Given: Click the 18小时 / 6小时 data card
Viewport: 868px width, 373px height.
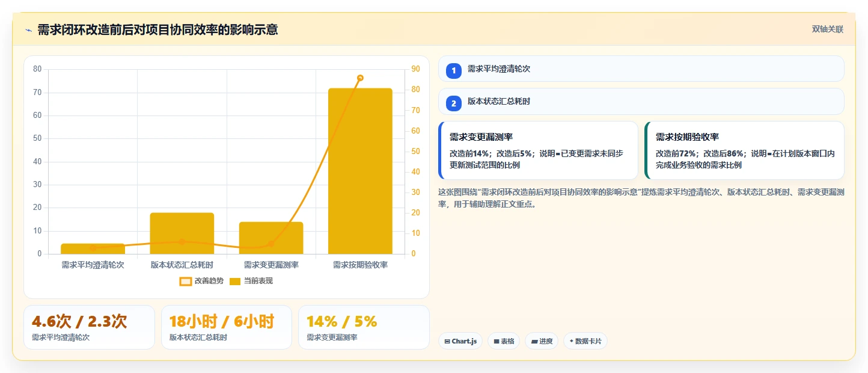Looking at the screenshot, I should click(226, 327).
